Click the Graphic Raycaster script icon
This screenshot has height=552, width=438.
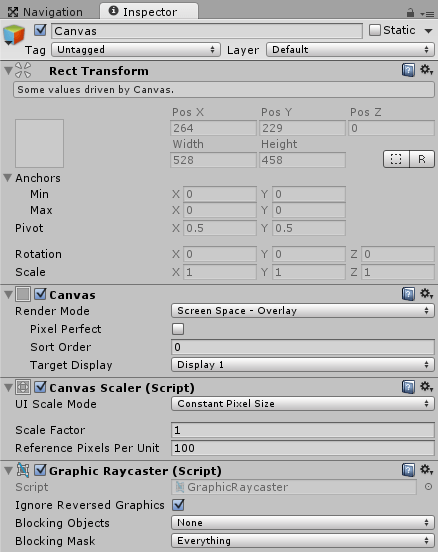[23, 470]
